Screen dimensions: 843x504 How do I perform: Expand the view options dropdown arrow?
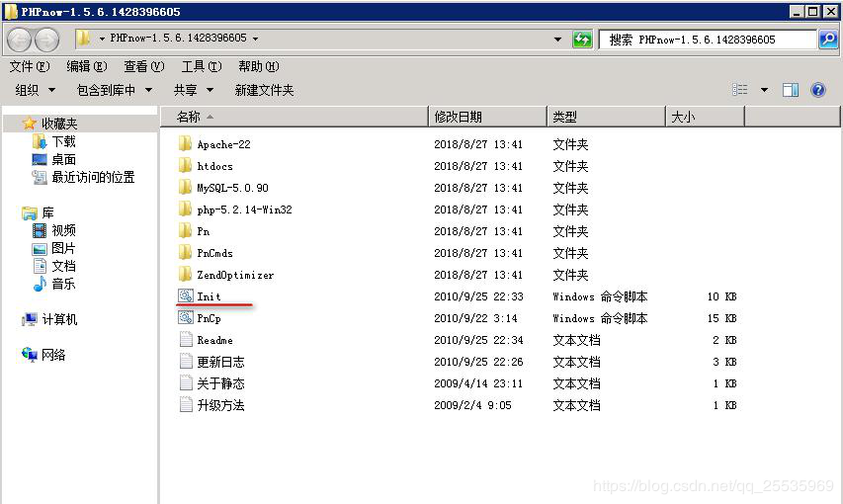[x=764, y=90]
